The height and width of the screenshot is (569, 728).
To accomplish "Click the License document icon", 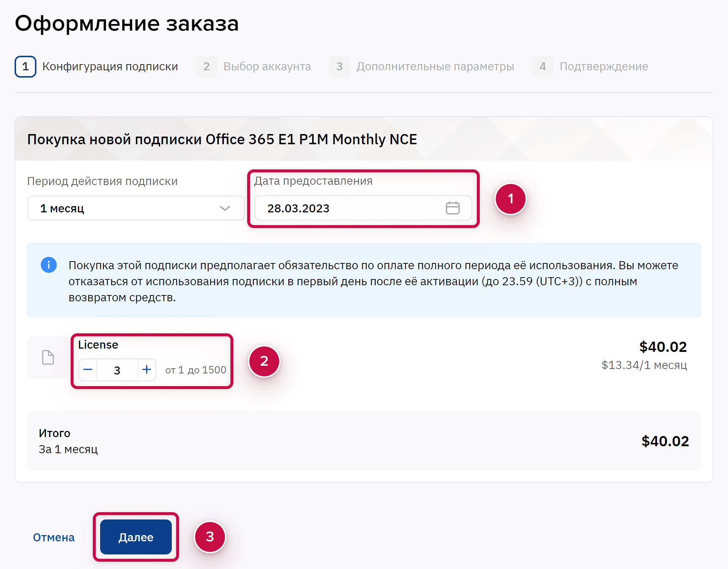I will [48, 357].
